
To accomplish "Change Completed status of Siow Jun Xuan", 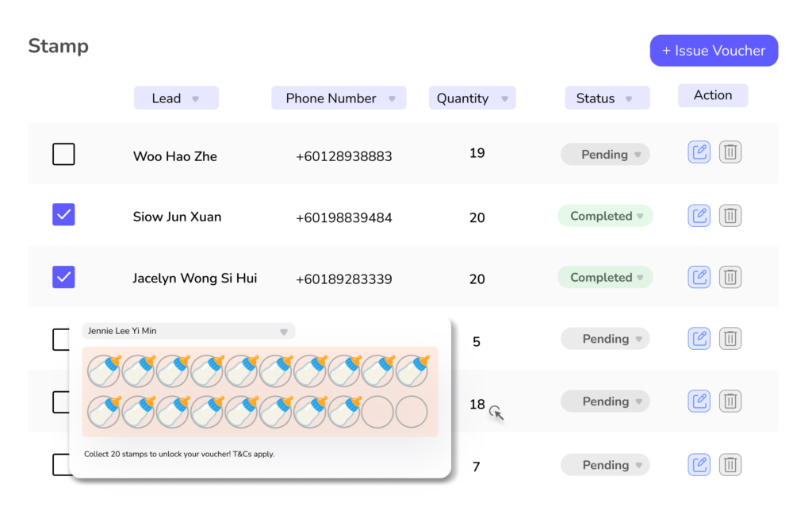I will pyautogui.click(x=605, y=216).
